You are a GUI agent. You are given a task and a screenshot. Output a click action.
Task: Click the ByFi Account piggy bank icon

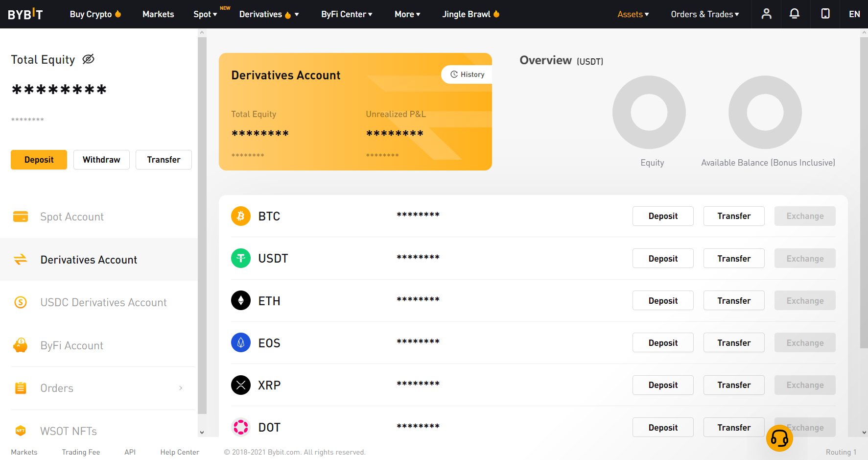coord(21,345)
